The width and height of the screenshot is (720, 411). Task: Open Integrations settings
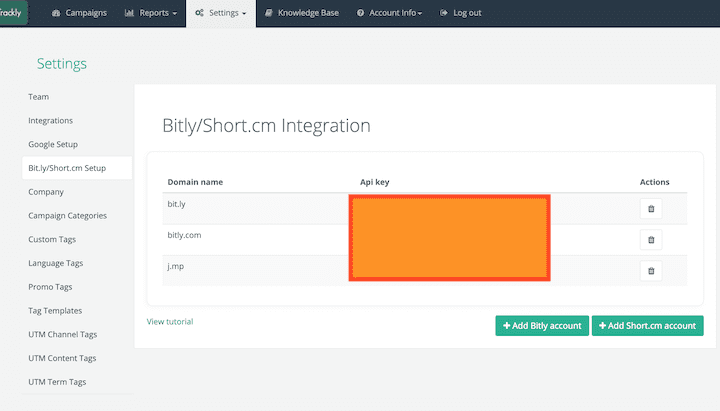[x=51, y=121]
